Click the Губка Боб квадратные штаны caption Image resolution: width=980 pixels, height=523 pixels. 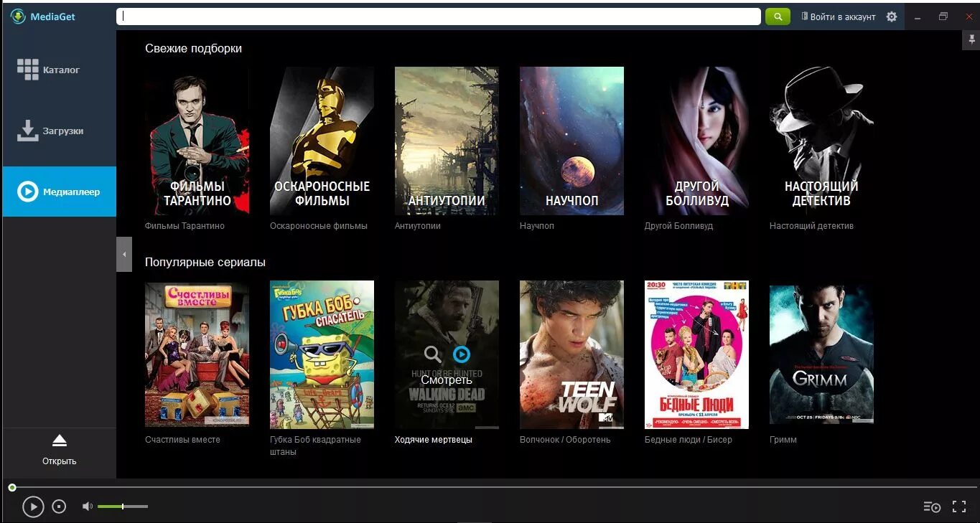pyautogui.click(x=315, y=446)
